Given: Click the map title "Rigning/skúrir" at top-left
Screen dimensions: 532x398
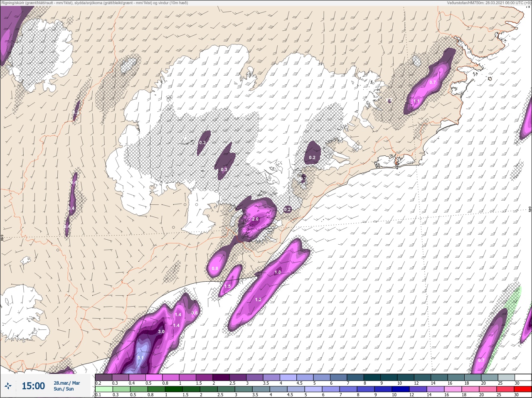Looking at the screenshot, I should [x=12, y=3].
